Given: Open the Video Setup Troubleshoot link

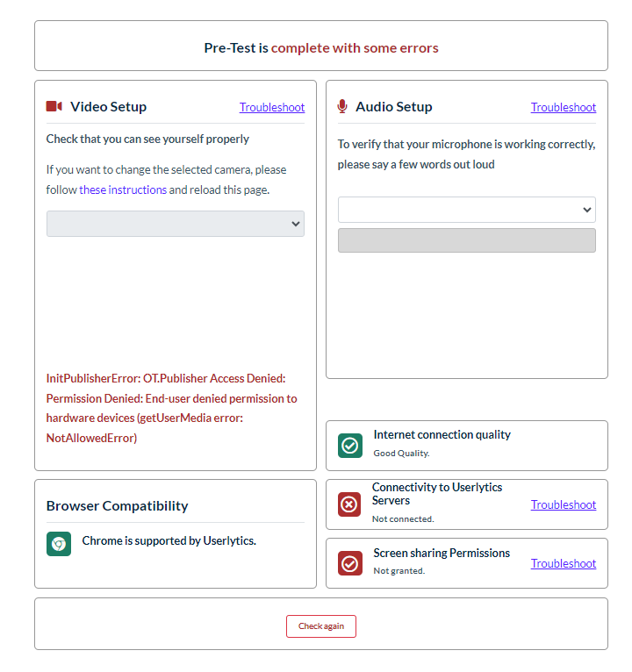Looking at the screenshot, I should [x=272, y=107].
